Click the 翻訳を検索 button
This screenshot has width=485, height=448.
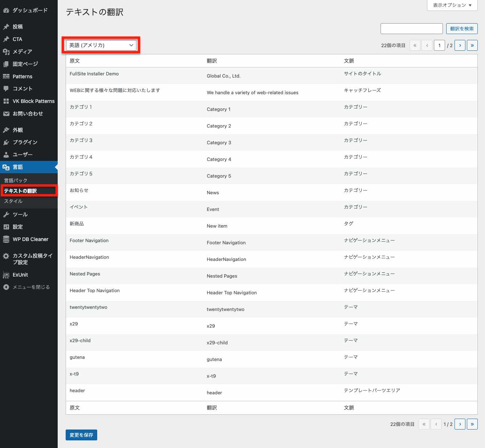pyautogui.click(x=461, y=29)
